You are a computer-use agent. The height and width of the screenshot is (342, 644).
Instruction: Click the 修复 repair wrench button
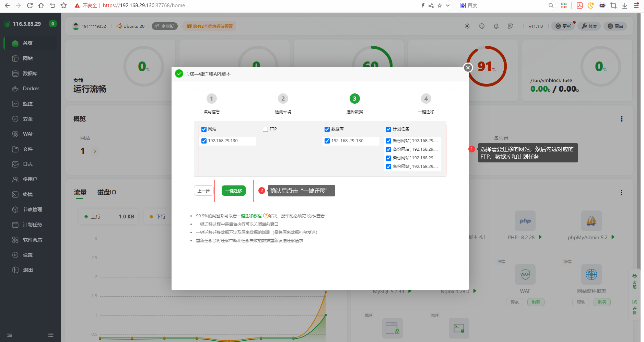point(589,26)
